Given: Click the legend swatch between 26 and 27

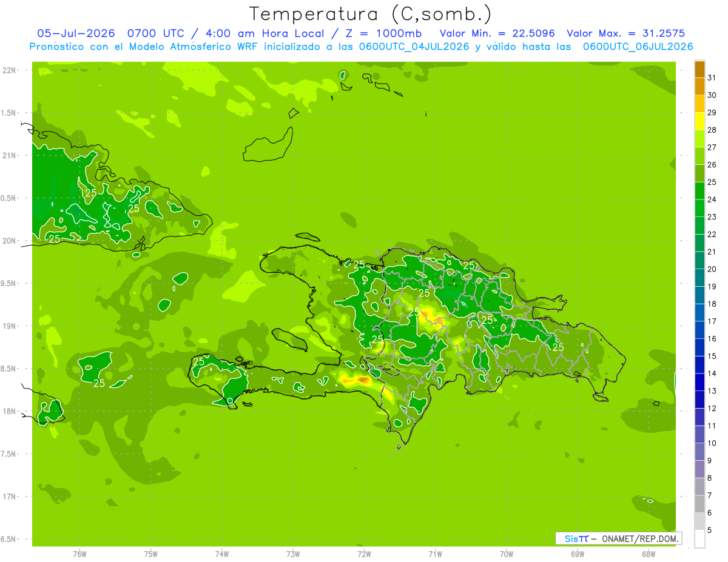Looking at the screenshot, I should [699, 156].
